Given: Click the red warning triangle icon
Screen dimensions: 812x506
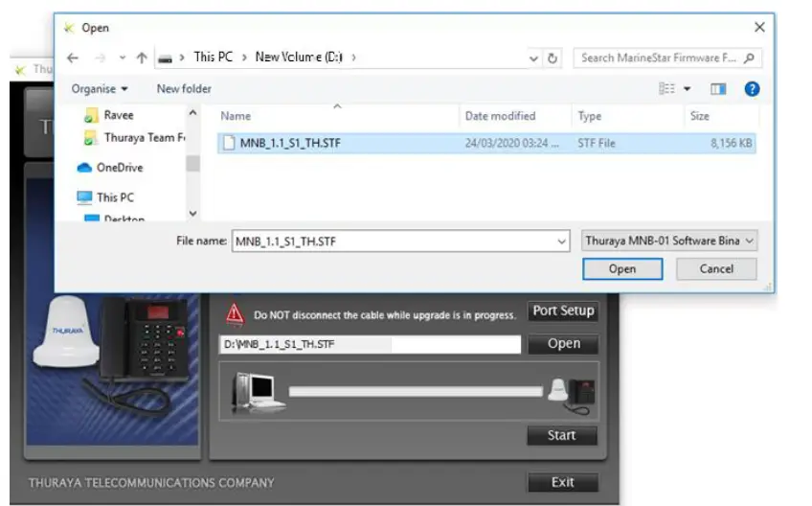Looking at the screenshot, I should point(236,314).
